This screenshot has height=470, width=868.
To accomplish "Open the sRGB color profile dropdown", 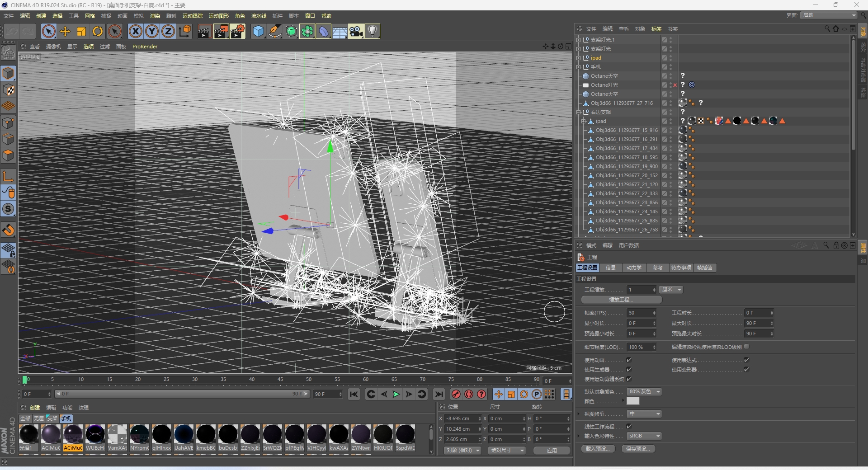I will tap(644, 436).
